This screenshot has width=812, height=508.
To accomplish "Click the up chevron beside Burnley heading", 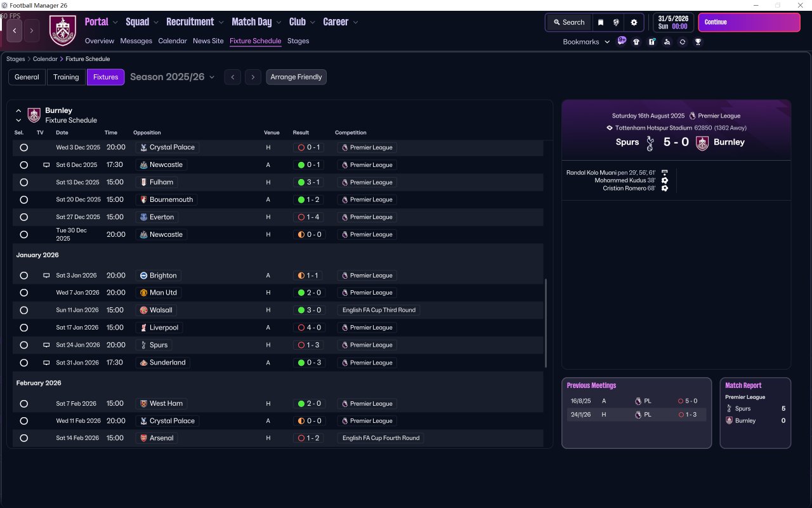I will 18,110.
